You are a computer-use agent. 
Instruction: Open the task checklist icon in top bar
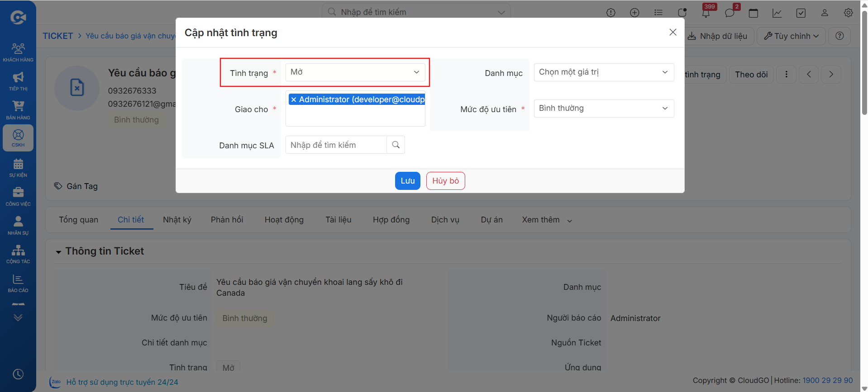[801, 13]
